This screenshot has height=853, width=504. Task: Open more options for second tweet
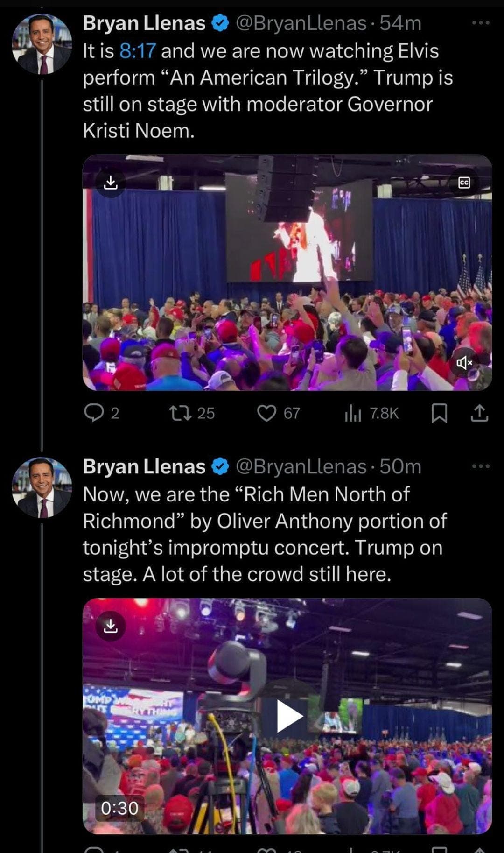(x=481, y=466)
